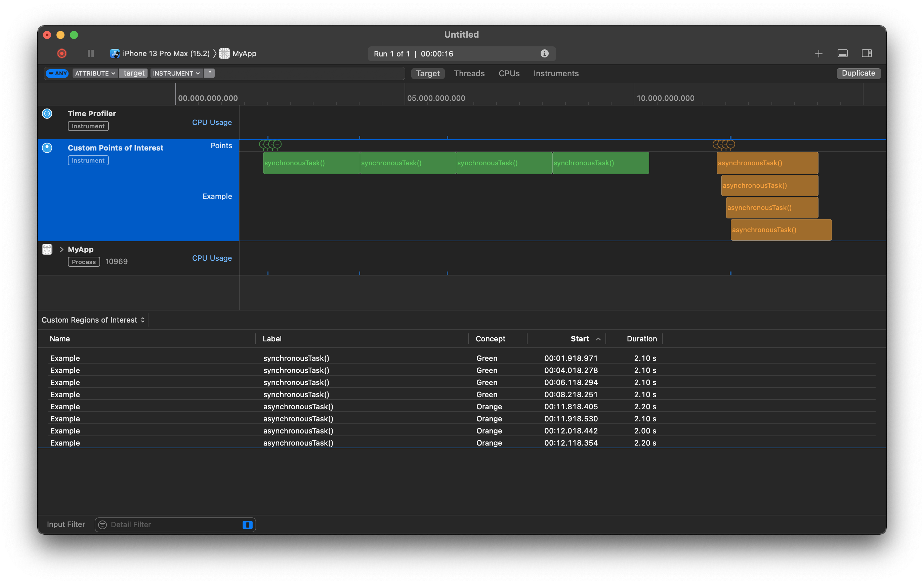
Task: Select the second orange asynchronousTask() region
Action: [x=769, y=185]
